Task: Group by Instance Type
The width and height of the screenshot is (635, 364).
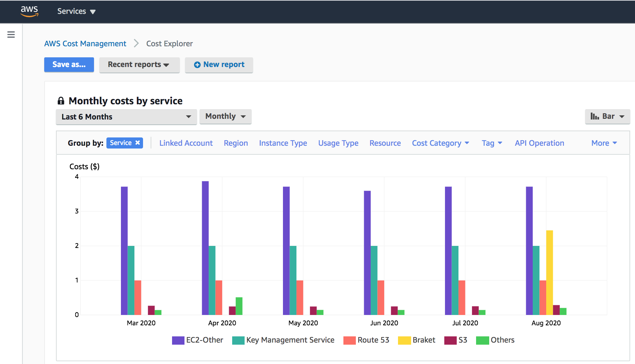Action: click(283, 143)
